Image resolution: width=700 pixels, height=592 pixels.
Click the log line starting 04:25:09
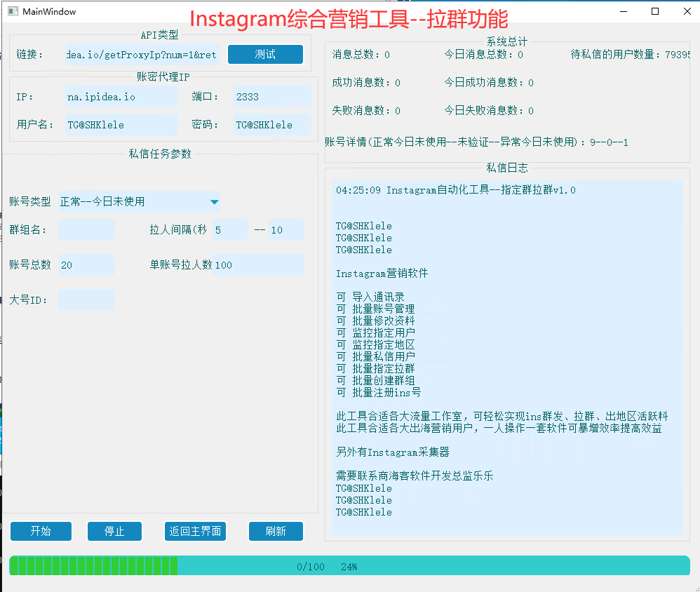[456, 190]
